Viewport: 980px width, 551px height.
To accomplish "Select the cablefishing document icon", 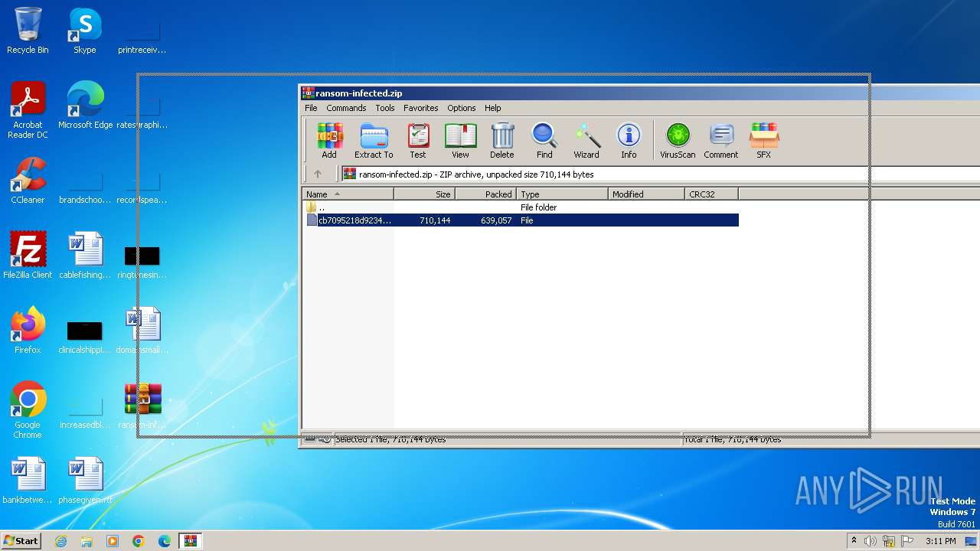I will coord(85,256).
